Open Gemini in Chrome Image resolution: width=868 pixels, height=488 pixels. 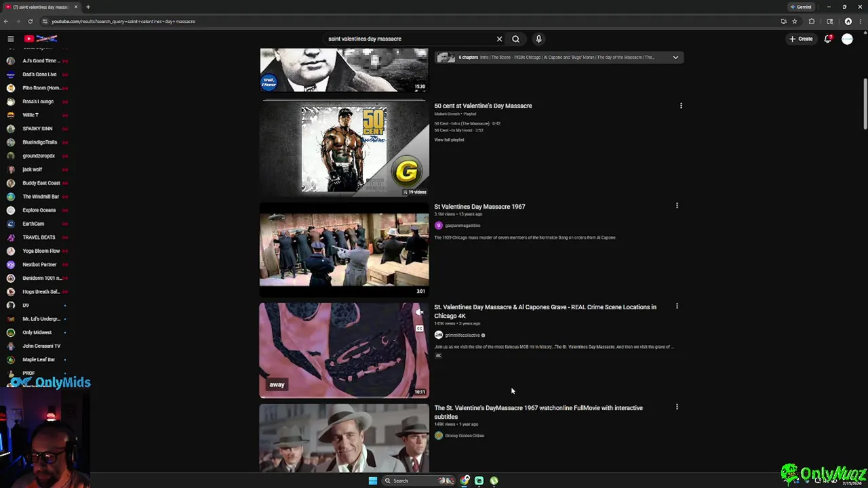click(x=801, y=7)
